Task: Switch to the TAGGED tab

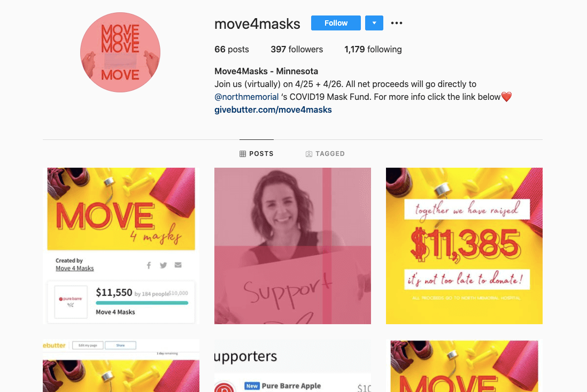Action: click(325, 154)
